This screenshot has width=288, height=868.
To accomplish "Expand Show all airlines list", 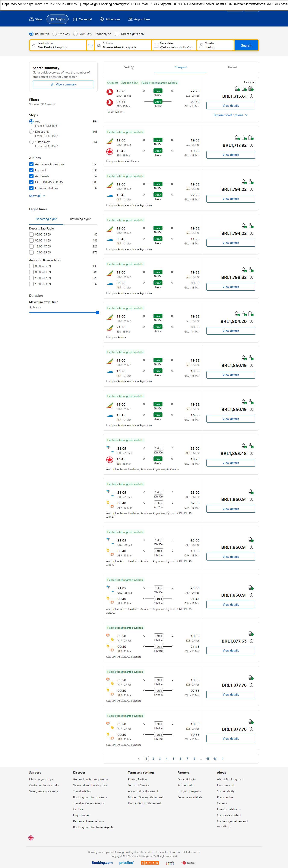I will click(x=37, y=196).
